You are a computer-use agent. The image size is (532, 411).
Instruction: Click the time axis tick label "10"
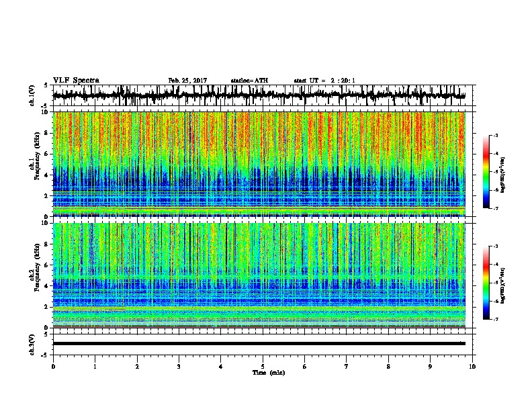(x=472, y=367)
